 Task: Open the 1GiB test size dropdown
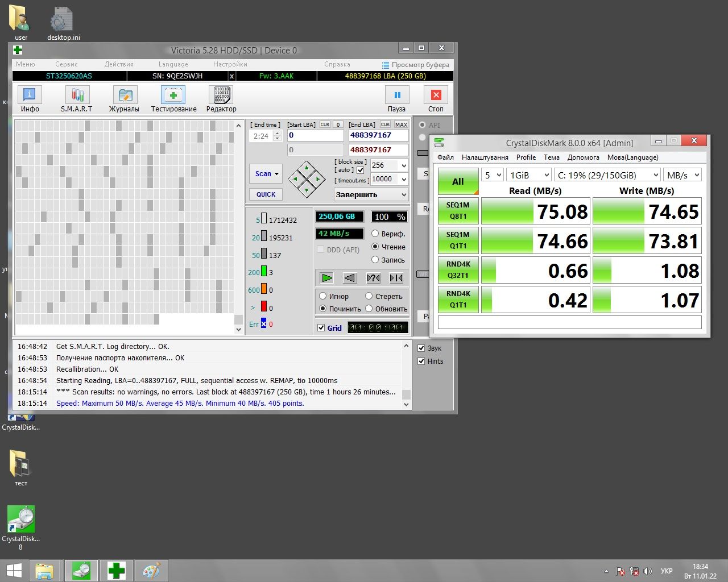529,175
